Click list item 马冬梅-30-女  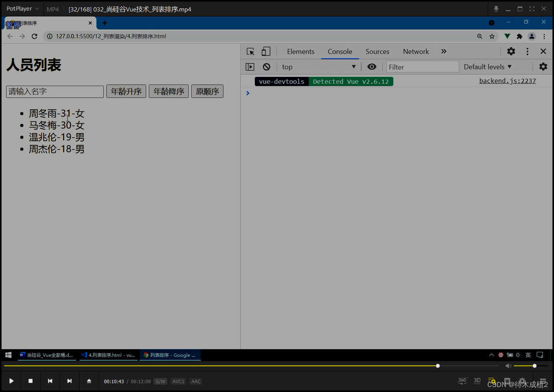[x=57, y=125]
